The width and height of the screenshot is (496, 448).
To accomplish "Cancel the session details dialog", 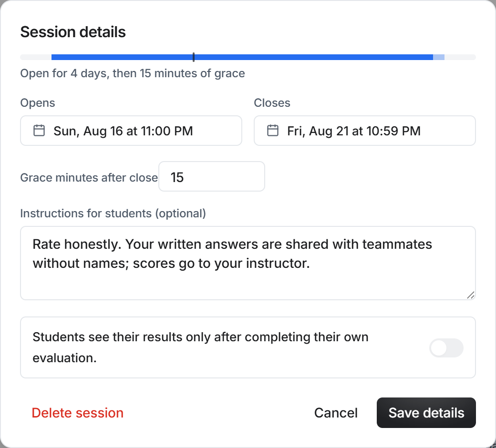I will pyautogui.click(x=336, y=413).
